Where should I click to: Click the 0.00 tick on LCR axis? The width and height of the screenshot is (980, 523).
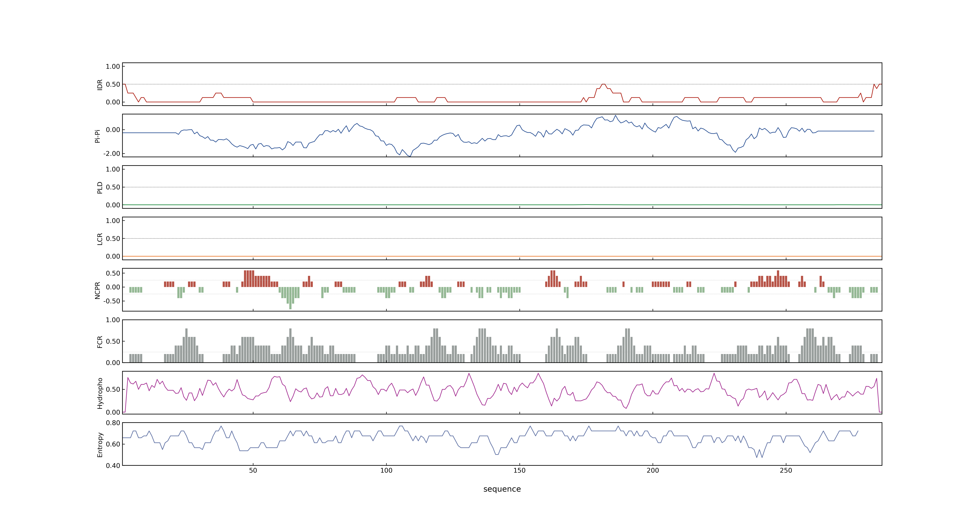click(x=113, y=256)
